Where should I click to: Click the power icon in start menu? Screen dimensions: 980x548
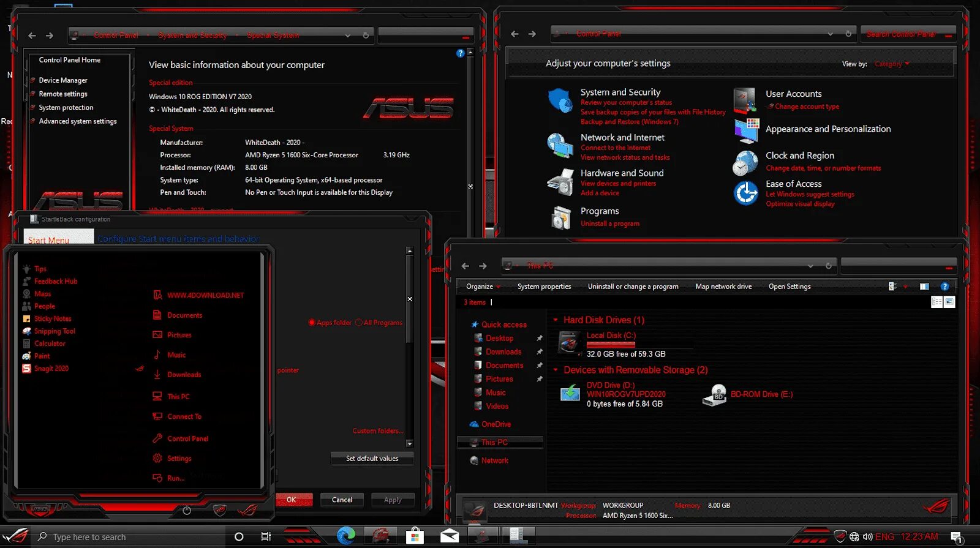(x=187, y=510)
